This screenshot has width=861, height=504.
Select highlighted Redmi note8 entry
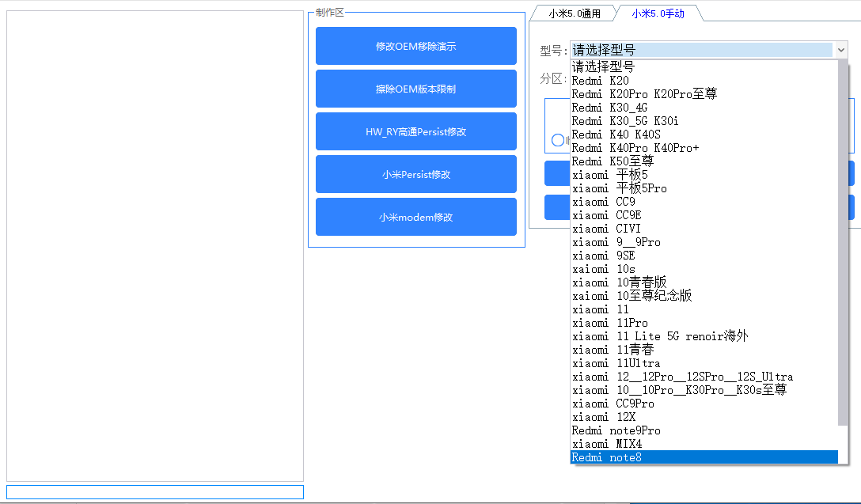704,457
